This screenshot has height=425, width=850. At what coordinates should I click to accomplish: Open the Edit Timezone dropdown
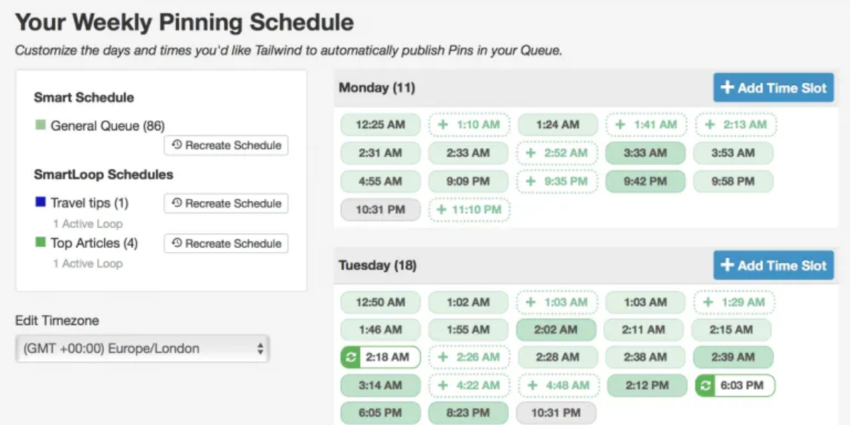tap(142, 348)
